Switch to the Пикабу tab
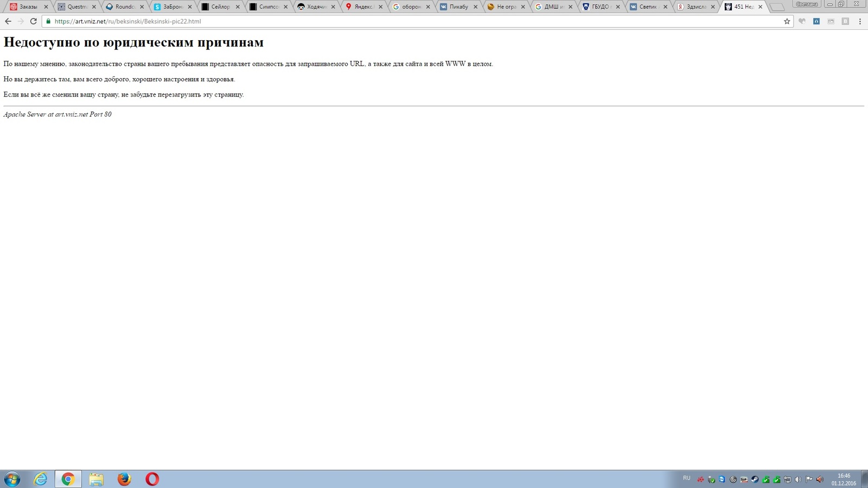Viewport: 868px width, 488px height. click(x=459, y=7)
